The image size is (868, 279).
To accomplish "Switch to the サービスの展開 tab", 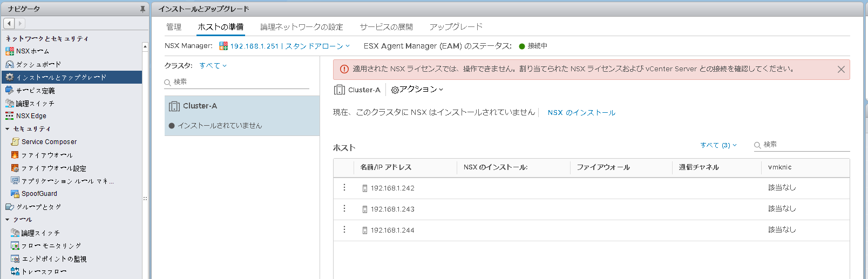I will point(386,27).
